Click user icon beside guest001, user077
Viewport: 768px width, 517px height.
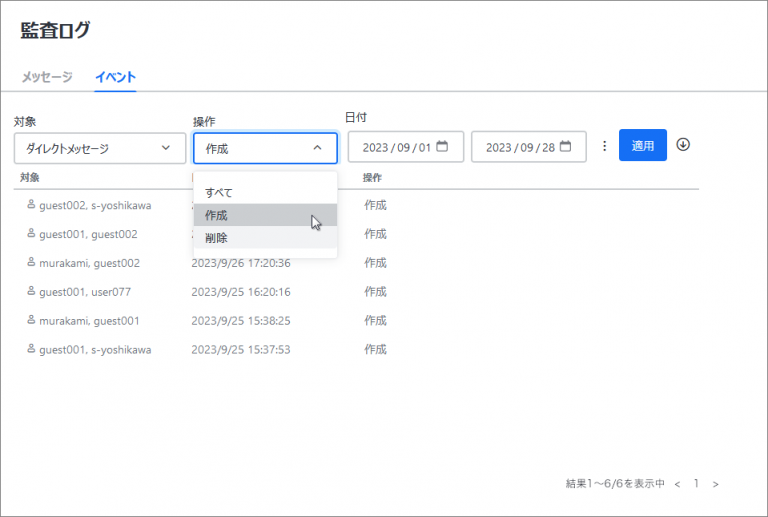30,292
